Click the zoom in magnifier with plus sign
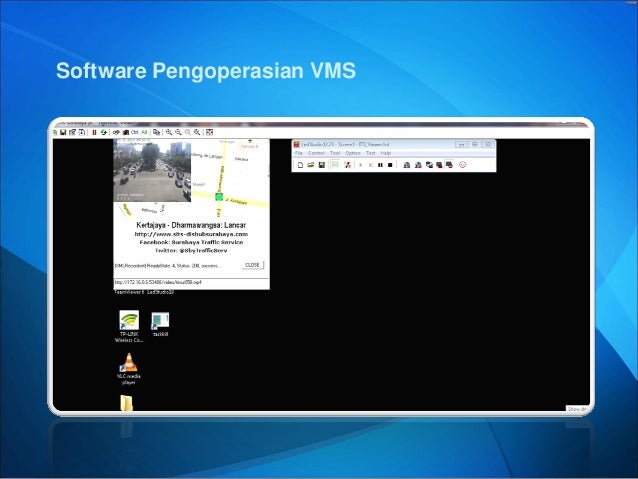638x479 pixels. pos(169,132)
